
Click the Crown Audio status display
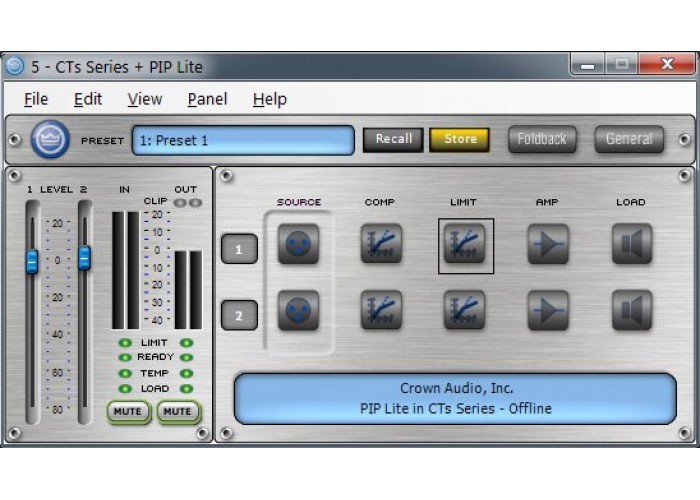[x=455, y=399]
